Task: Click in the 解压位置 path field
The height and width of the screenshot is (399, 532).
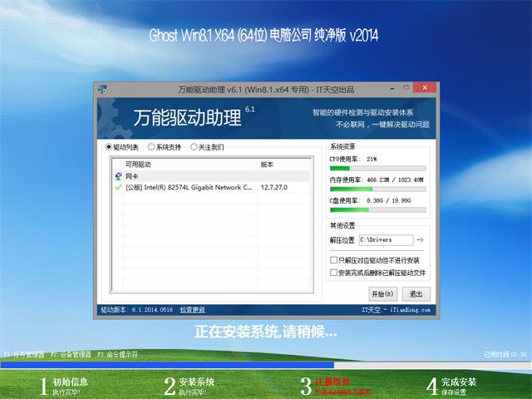Action: 385,240
